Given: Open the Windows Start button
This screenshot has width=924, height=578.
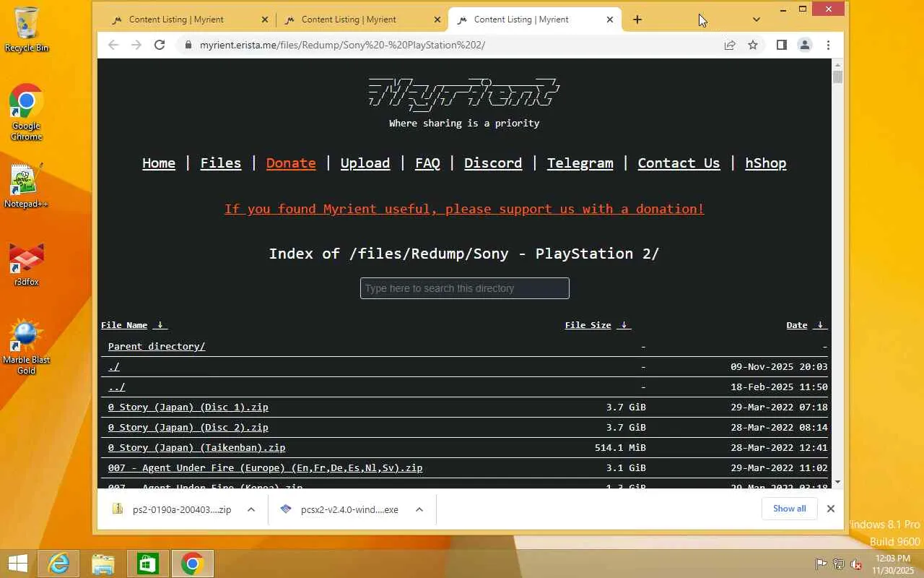Looking at the screenshot, I should [x=18, y=564].
